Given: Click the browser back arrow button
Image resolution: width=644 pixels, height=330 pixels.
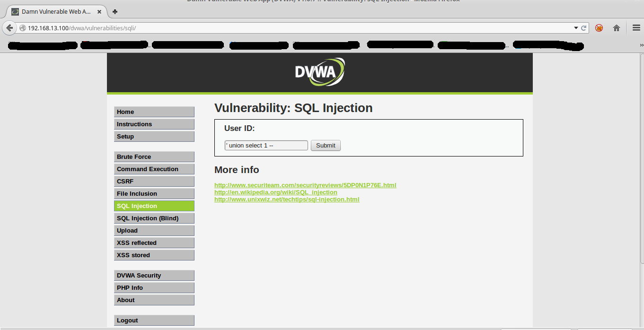Looking at the screenshot, I should 9,28.
